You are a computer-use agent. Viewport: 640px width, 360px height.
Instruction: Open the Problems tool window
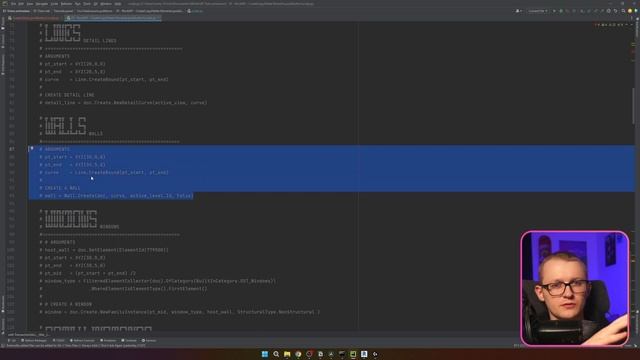[x=108, y=340]
